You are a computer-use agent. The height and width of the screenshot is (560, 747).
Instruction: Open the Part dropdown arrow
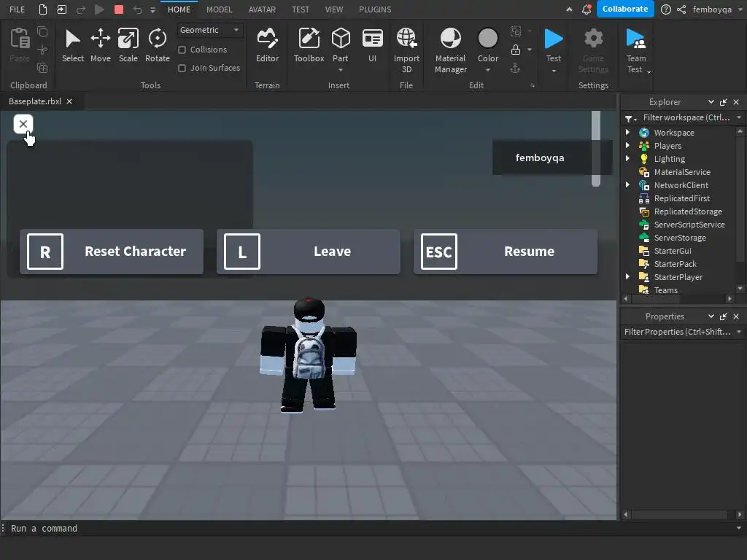341,71
